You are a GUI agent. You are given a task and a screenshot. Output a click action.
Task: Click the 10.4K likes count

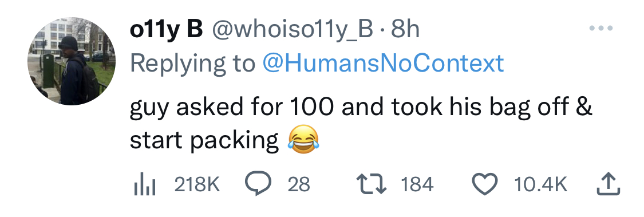(x=540, y=184)
